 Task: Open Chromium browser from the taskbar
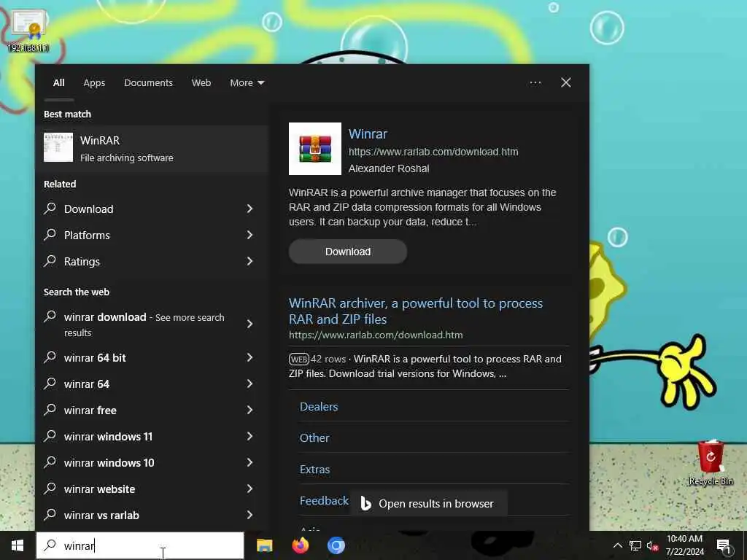[x=336, y=545]
